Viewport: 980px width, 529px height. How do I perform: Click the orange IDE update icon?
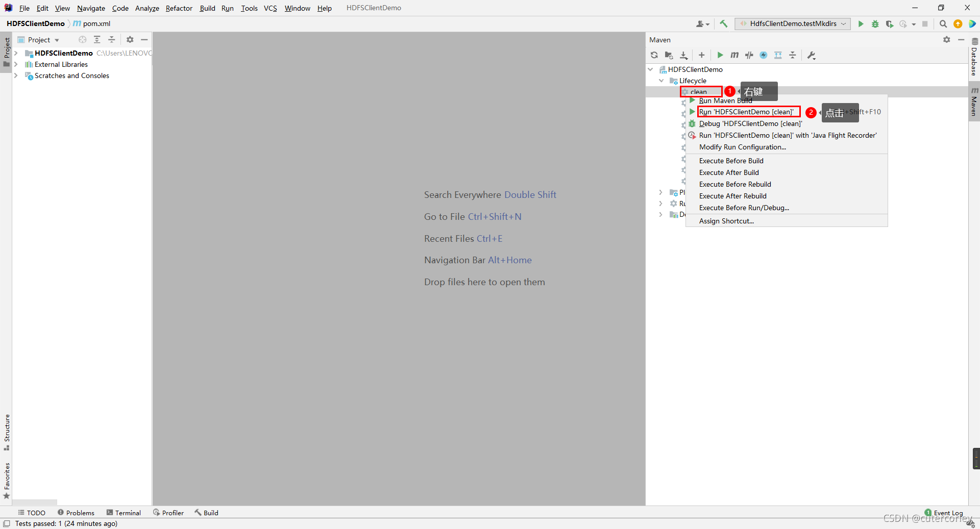958,23
